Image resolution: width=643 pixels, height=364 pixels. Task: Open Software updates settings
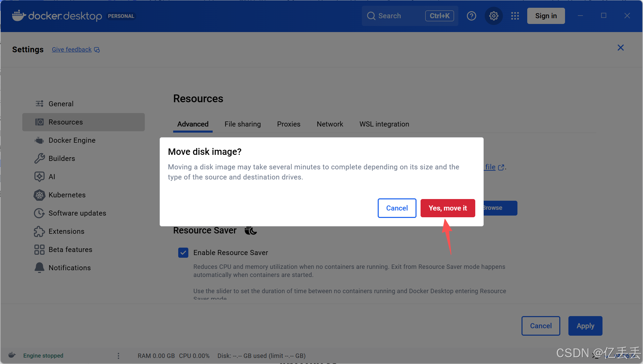83,213
